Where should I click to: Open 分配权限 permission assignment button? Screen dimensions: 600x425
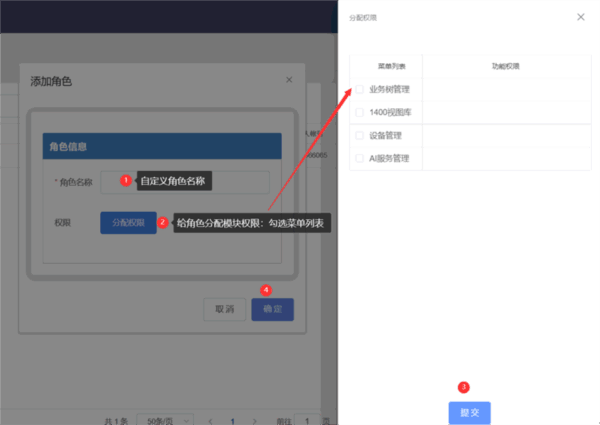tap(128, 222)
